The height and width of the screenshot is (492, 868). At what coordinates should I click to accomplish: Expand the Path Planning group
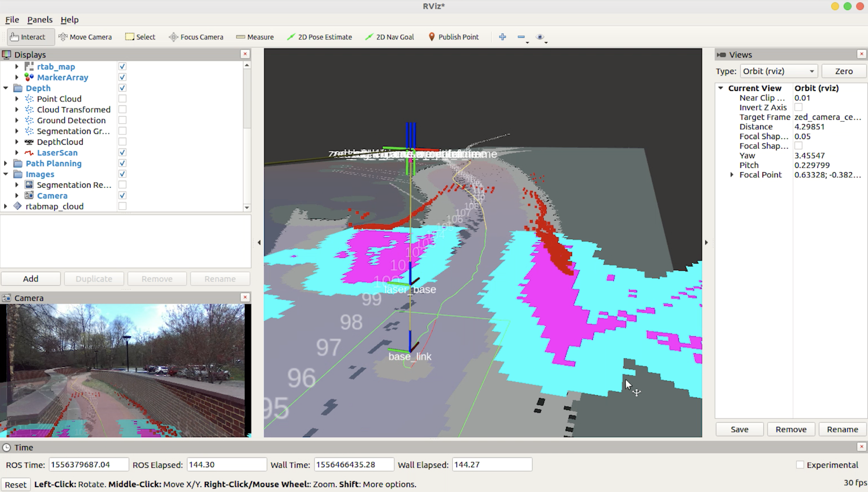pos(5,163)
